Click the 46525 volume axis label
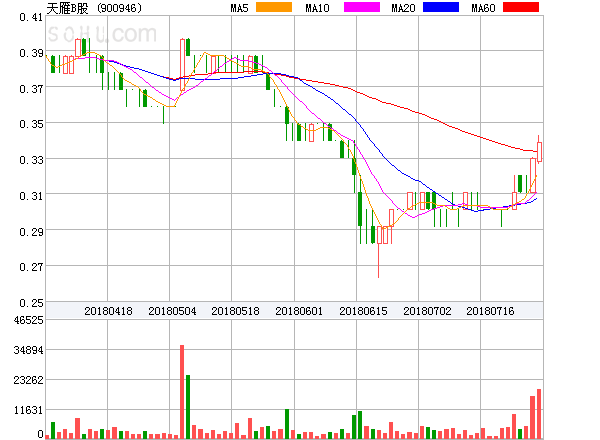The image size is (600, 440). point(29,320)
